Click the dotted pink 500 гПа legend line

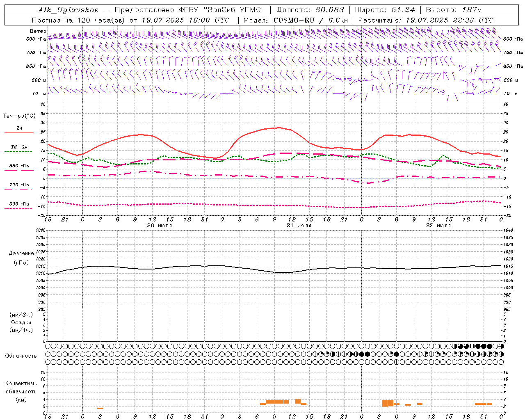18,208
